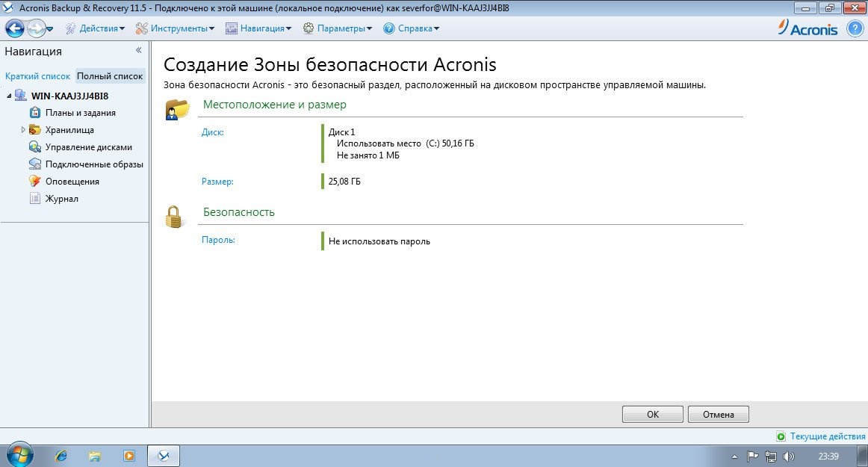Open Управление дисками
The width and height of the screenshot is (868, 467).
pyautogui.click(x=89, y=146)
